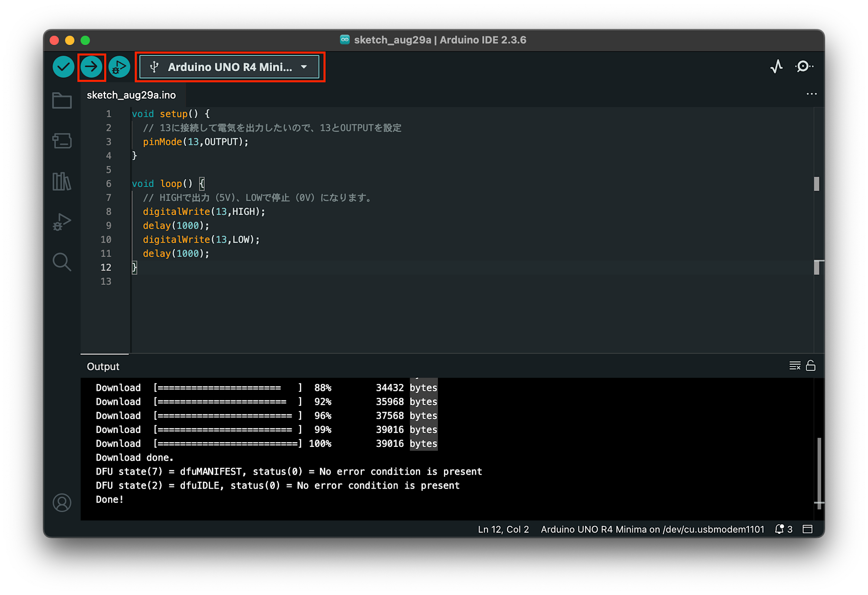This screenshot has width=868, height=595.
Task: Click empty line 13 in editor
Action: [472, 282]
